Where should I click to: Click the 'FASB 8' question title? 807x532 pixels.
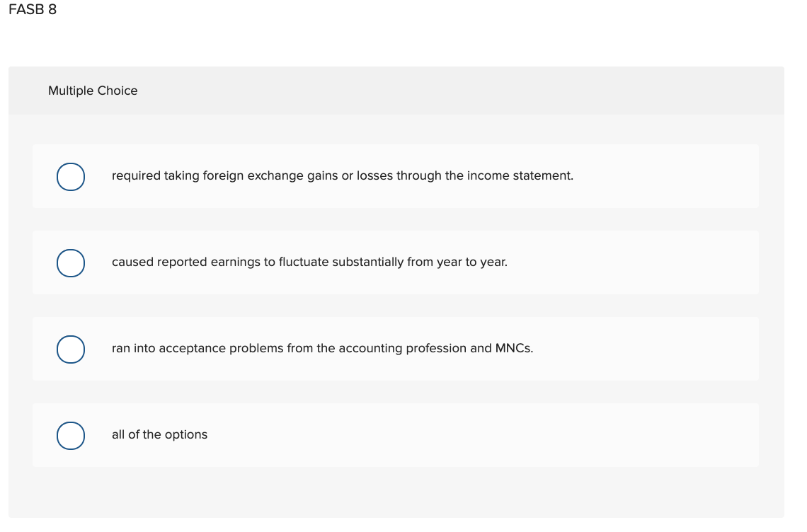pyautogui.click(x=33, y=10)
